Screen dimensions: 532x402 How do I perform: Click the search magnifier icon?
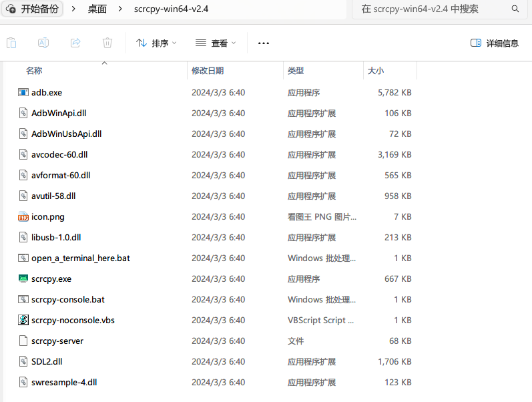515,9
